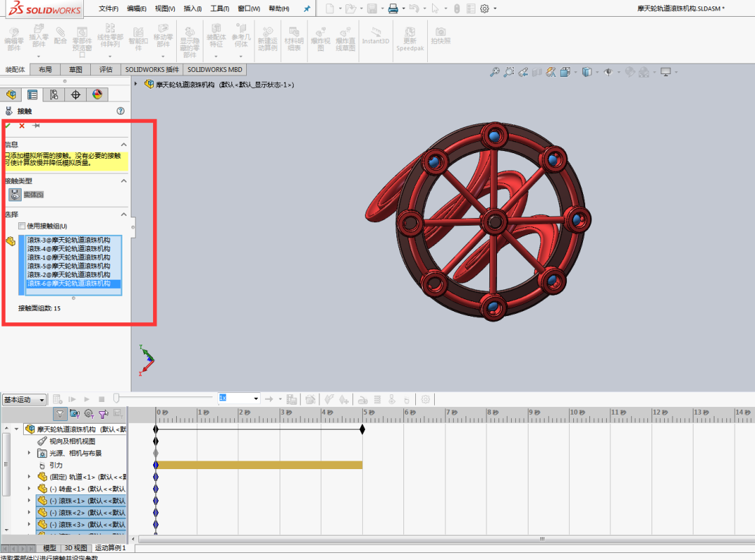Open the 基本运动 study type dropdown
This screenshot has width=755, height=560.
click(23, 399)
